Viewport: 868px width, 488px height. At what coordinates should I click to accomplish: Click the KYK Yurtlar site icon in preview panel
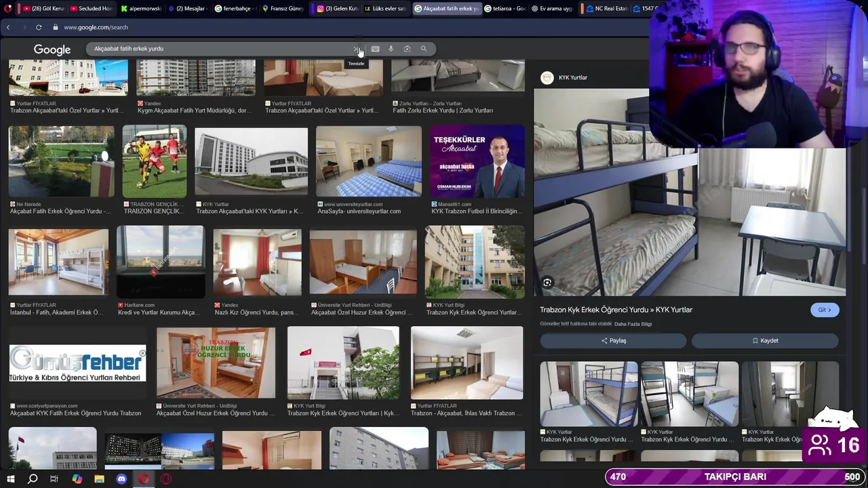point(547,77)
